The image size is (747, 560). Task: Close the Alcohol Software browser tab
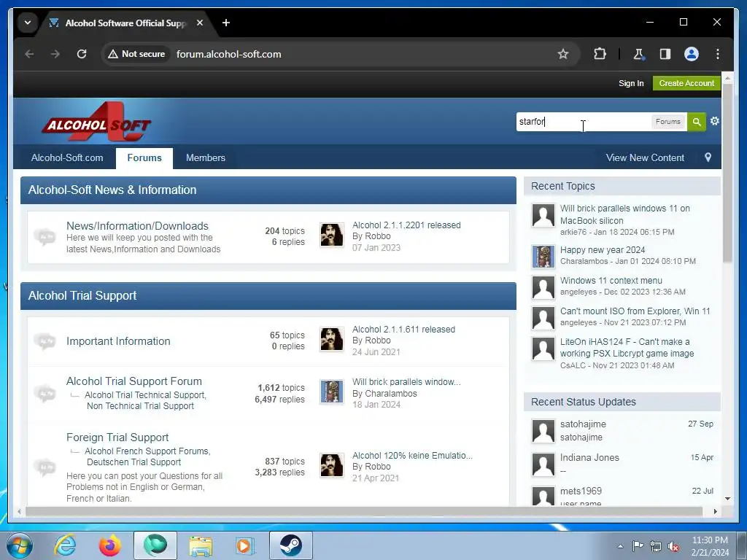200,23
